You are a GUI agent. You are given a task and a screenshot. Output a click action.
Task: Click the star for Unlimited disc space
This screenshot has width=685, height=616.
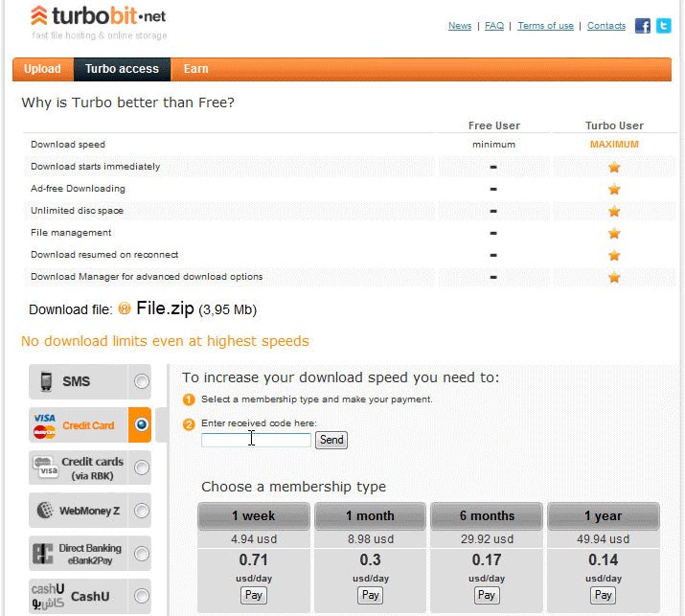point(614,212)
